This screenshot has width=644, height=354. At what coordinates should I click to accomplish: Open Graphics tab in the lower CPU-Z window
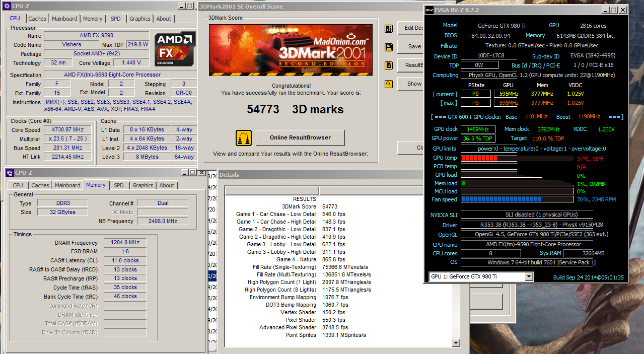(x=143, y=185)
